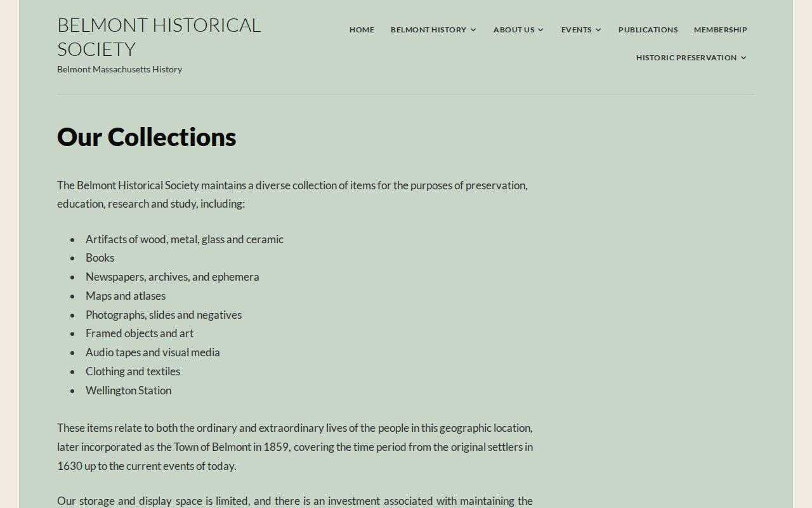The width and height of the screenshot is (812, 508).
Task: Open the Publications menu item
Action: (648, 30)
